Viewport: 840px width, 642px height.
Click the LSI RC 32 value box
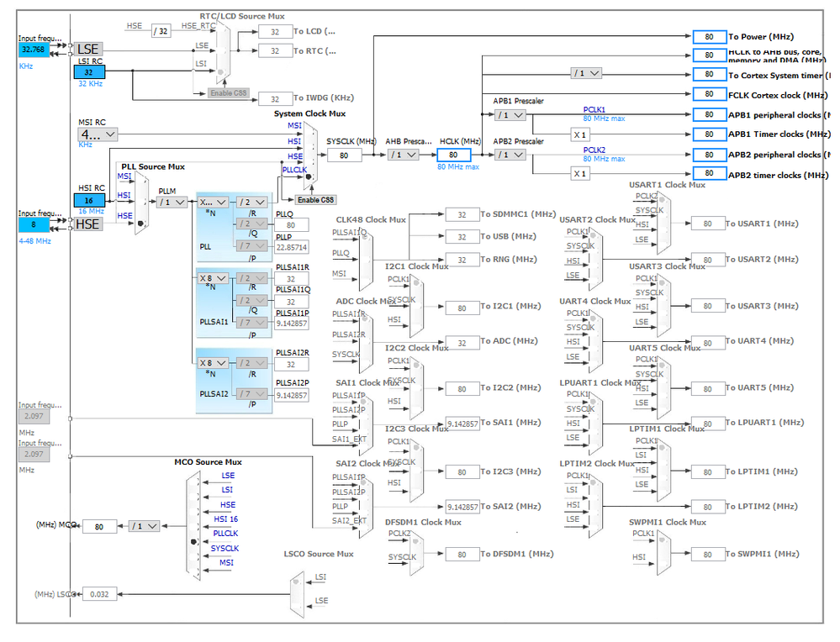pyautogui.click(x=89, y=72)
